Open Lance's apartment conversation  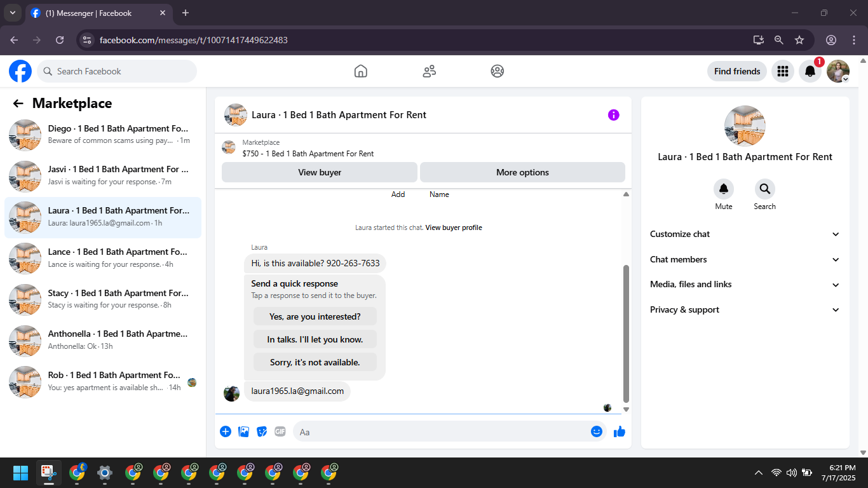tap(103, 259)
